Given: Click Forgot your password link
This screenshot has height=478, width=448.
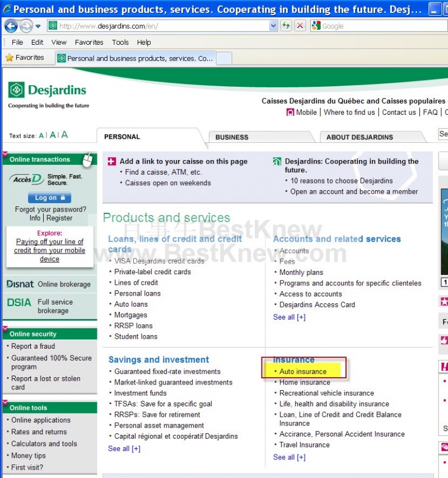Looking at the screenshot, I should (x=50, y=209).
